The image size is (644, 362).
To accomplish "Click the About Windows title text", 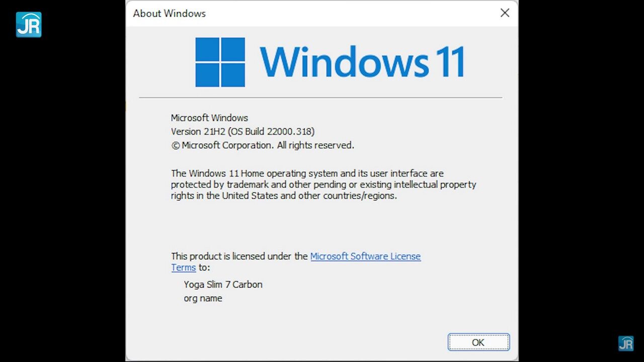I will 169,14.
